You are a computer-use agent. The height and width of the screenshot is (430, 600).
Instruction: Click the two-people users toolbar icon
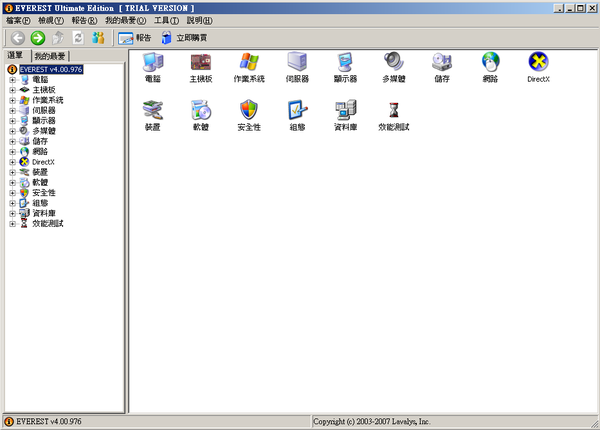98,38
